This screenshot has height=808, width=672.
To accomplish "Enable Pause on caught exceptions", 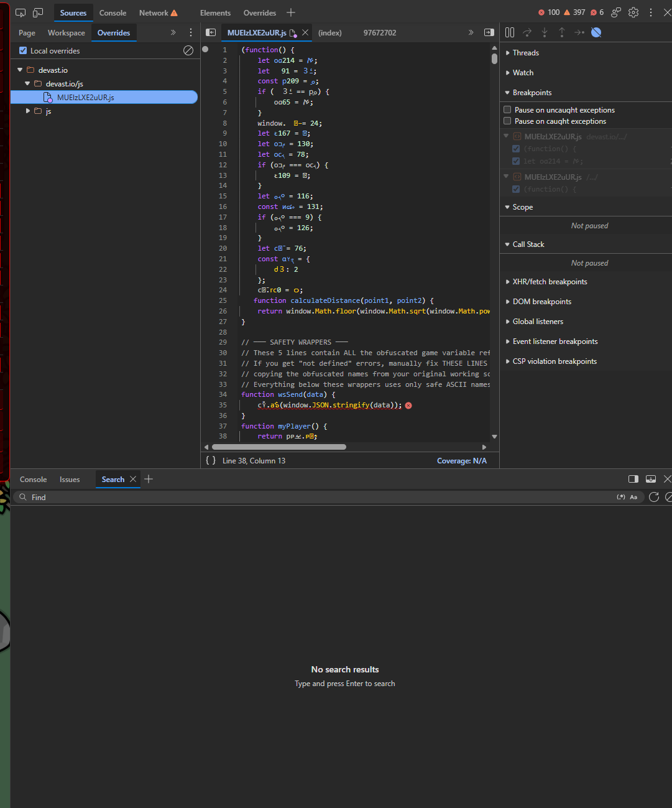I will (507, 121).
